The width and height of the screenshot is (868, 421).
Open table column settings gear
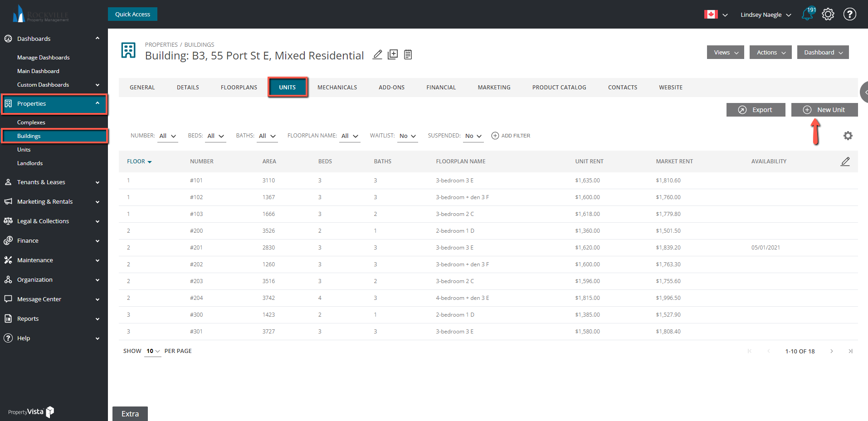(x=848, y=136)
